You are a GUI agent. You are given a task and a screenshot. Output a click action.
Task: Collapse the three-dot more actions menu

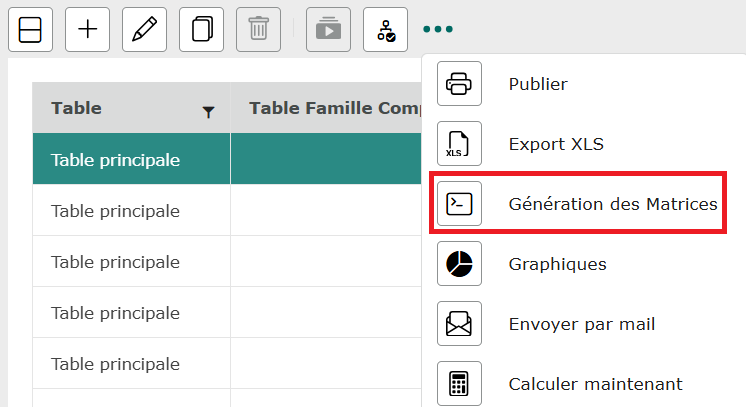tap(438, 29)
